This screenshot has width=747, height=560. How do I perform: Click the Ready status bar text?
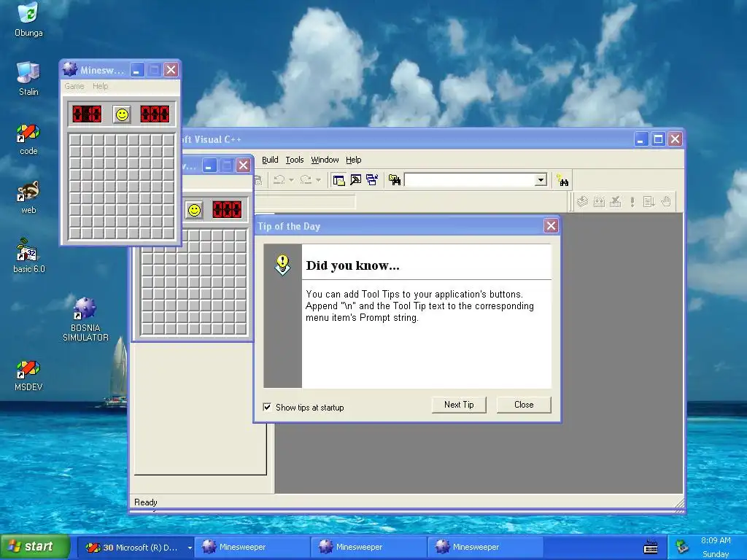pyautogui.click(x=146, y=502)
